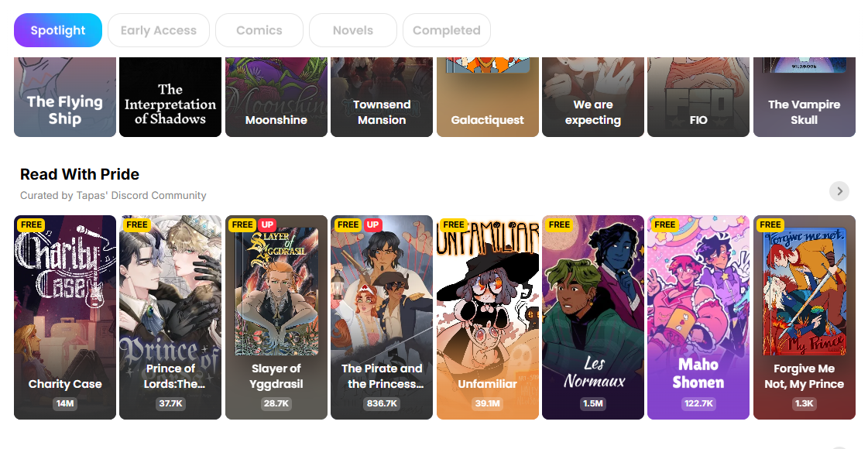
Task: Click the UP badge on Slayer of Yggdrasil
Action: [x=267, y=224]
